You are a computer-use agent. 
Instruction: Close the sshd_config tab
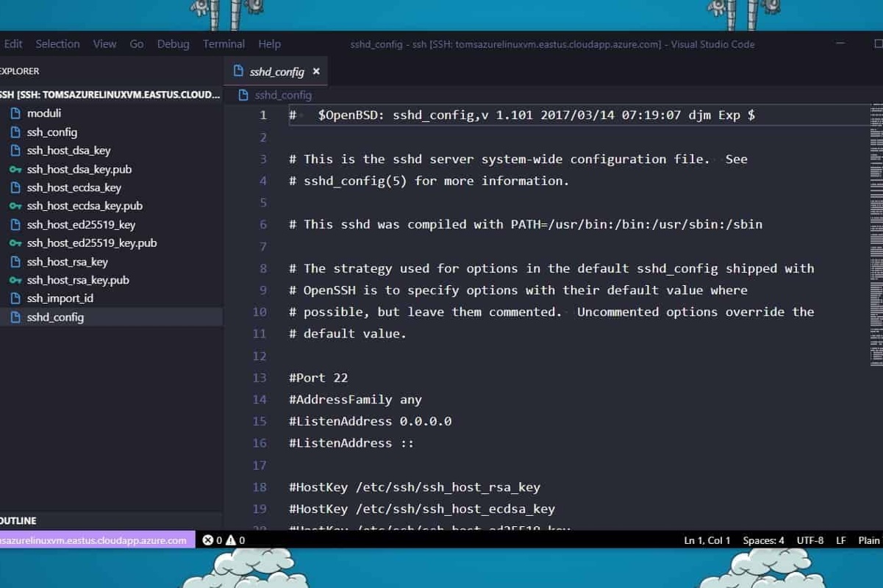coord(316,71)
